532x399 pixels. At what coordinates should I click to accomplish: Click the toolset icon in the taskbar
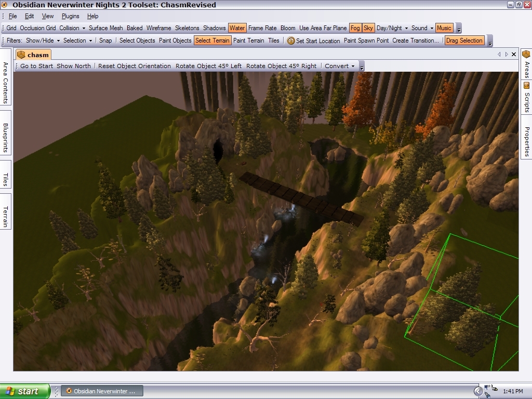click(x=69, y=391)
